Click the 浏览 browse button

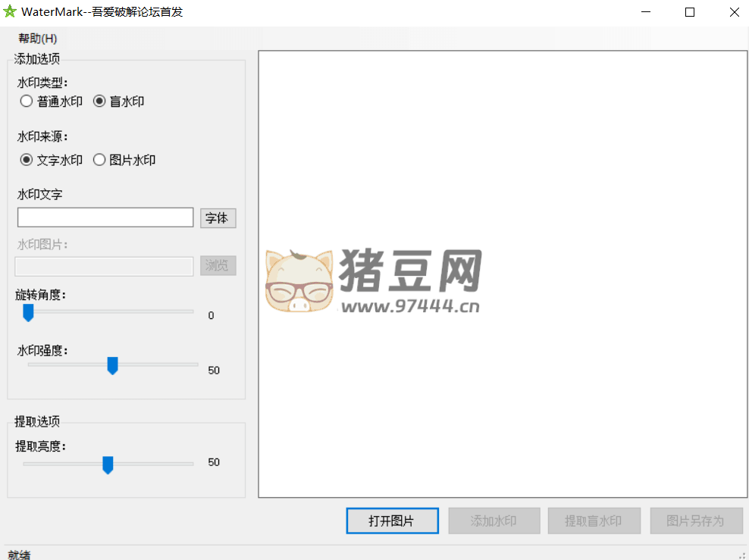218,266
